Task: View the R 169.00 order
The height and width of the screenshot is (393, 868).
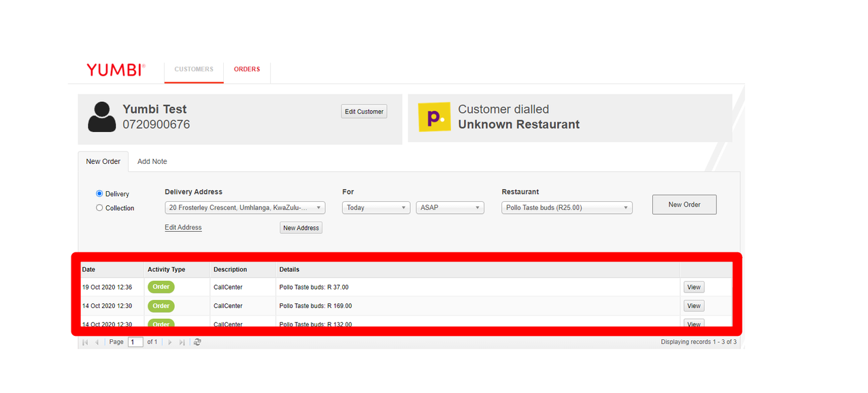Action: click(x=694, y=306)
